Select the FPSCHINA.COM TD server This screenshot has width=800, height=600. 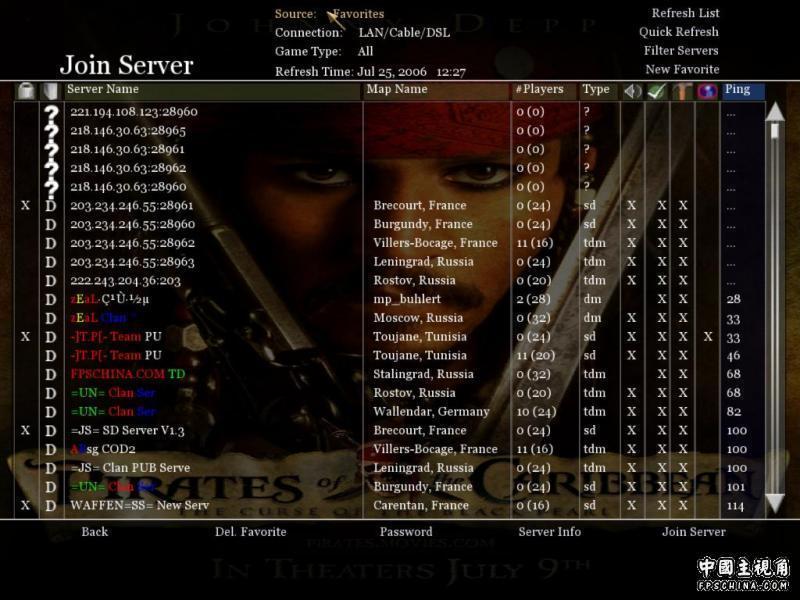point(128,374)
